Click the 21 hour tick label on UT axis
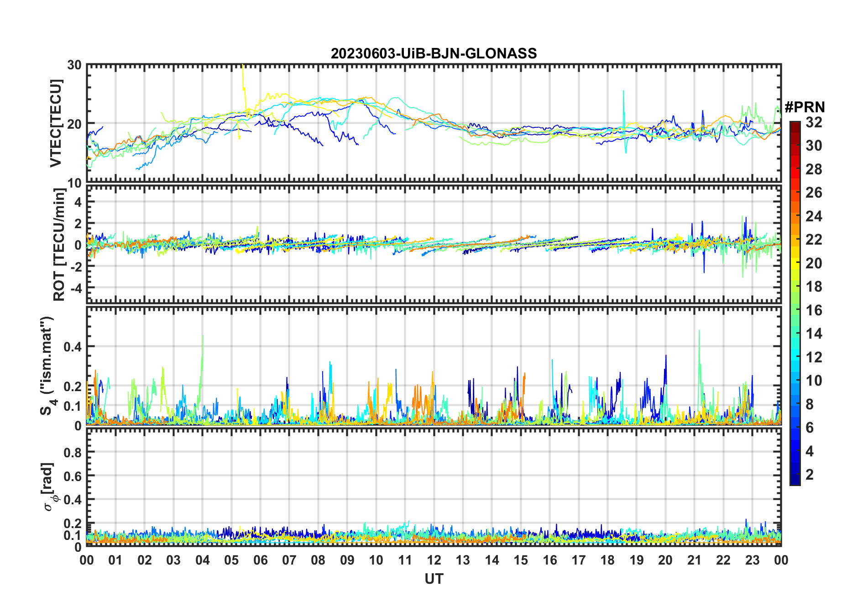This screenshot has height=607, width=868. [x=694, y=560]
